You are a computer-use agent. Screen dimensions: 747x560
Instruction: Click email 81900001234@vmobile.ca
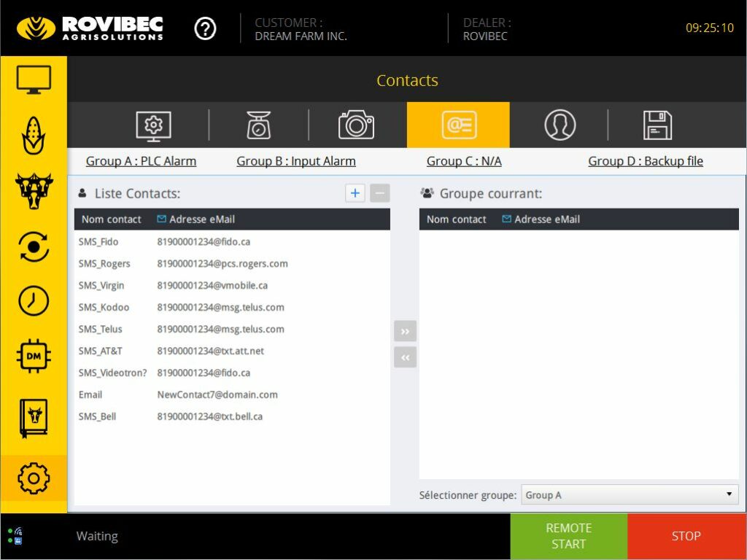[212, 286]
